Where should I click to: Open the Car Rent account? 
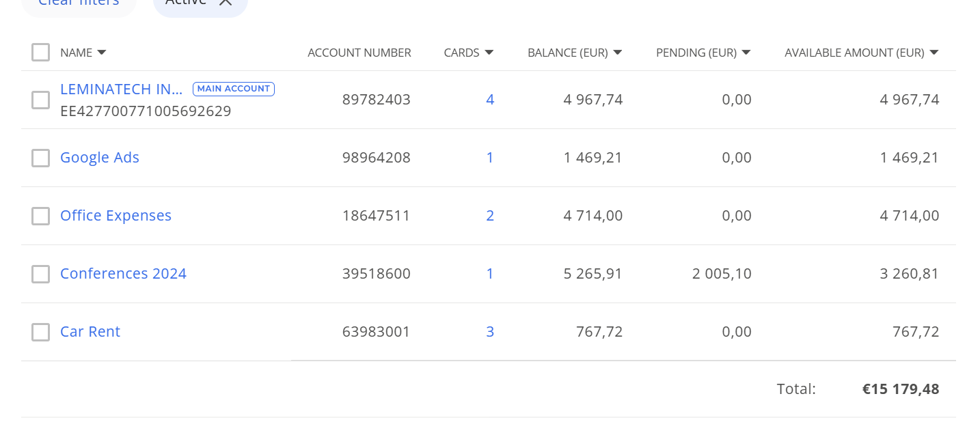coord(90,332)
